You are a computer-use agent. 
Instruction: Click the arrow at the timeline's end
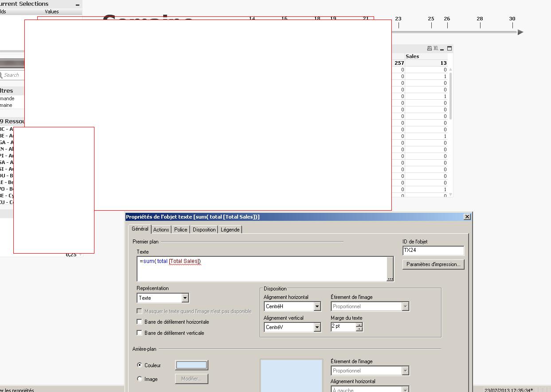[520, 32]
